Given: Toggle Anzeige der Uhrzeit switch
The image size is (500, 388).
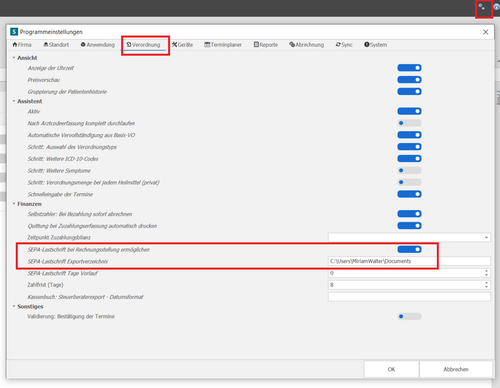Looking at the screenshot, I should coord(409,68).
